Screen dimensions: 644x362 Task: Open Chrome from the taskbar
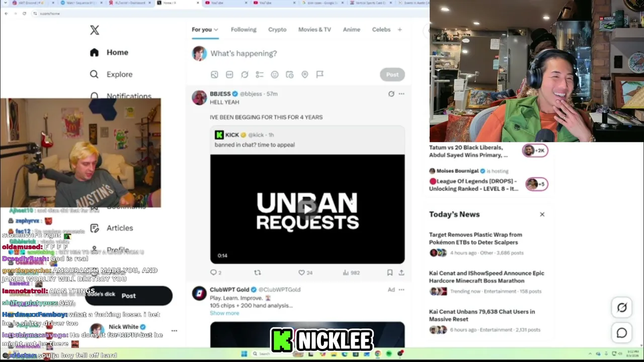[x=378, y=354]
